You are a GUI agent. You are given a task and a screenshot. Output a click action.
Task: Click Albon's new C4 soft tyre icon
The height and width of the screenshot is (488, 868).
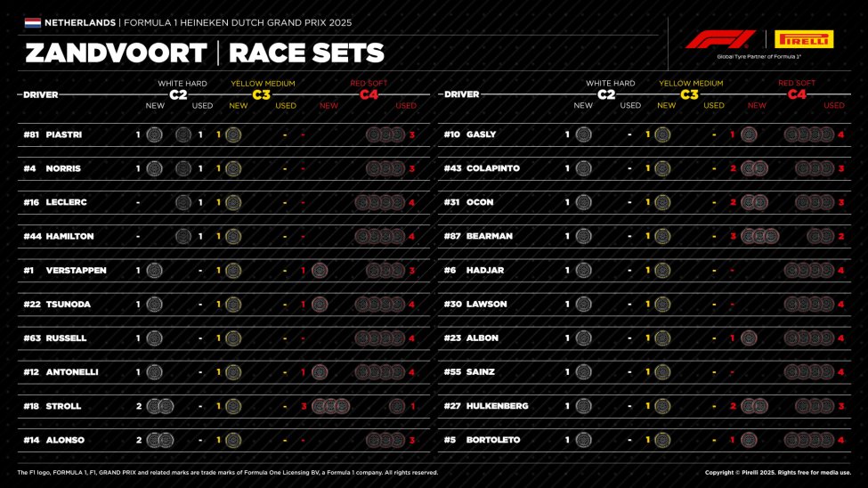point(749,338)
